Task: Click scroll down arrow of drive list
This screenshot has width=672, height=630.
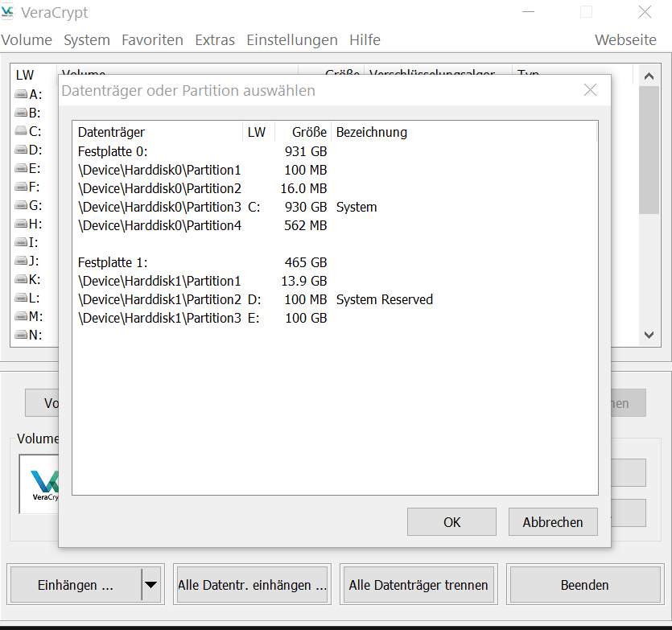Action: pos(649,335)
